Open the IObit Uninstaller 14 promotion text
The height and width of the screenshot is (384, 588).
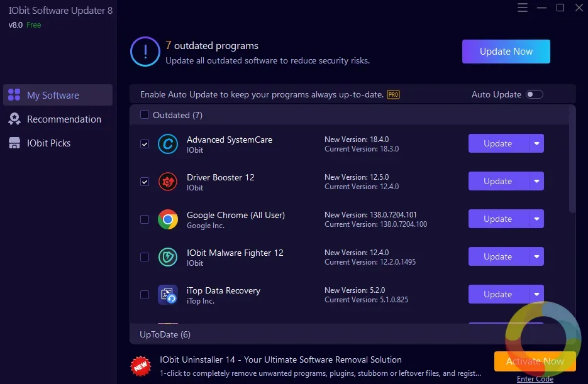click(280, 359)
